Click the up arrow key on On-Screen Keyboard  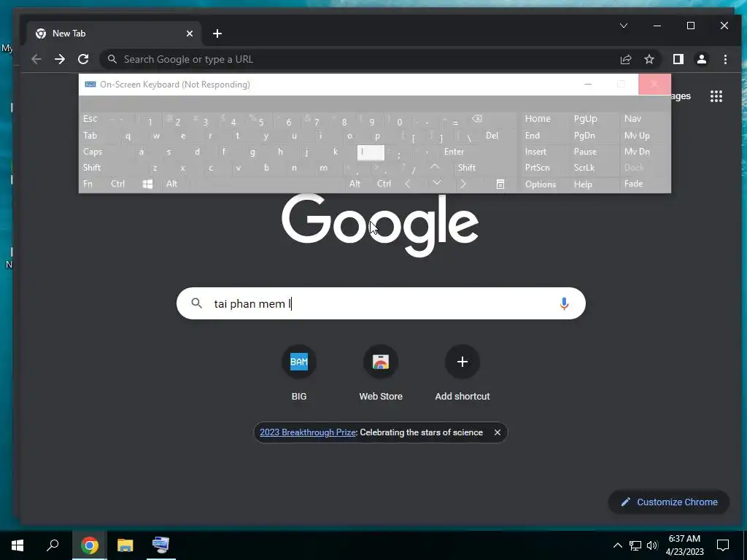pyautogui.click(x=435, y=167)
